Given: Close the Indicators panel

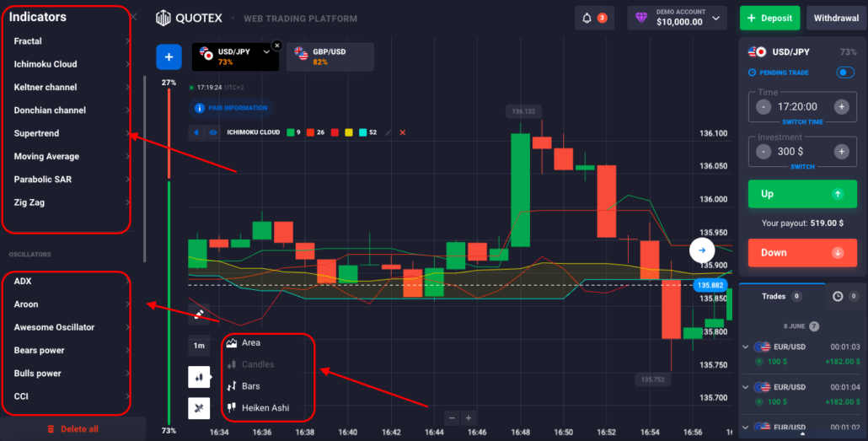Looking at the screenshot, I should (133, 17).
